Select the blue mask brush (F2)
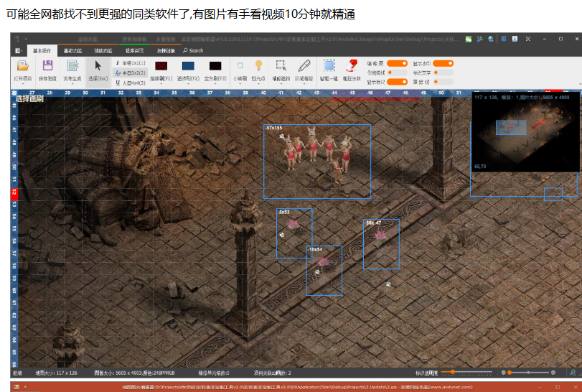The height and width of the screenshot is (392, 582). 188,66
